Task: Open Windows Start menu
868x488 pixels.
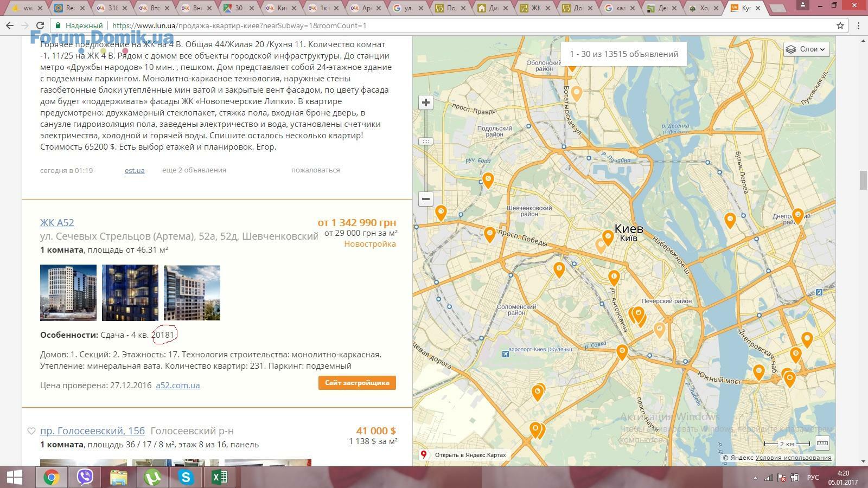Action: pos(14,478)
